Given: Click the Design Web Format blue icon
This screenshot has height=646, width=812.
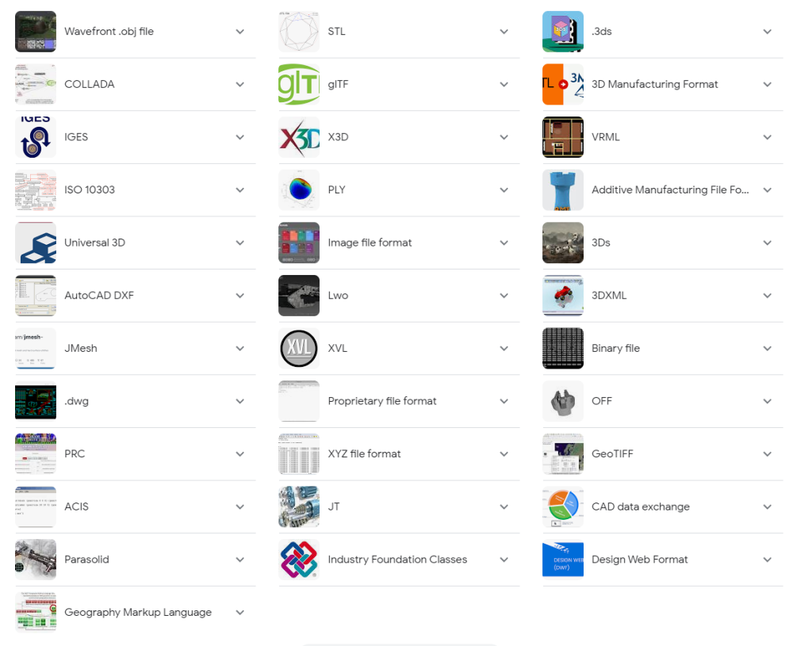Looking at the screenshot, I should 563,560.
